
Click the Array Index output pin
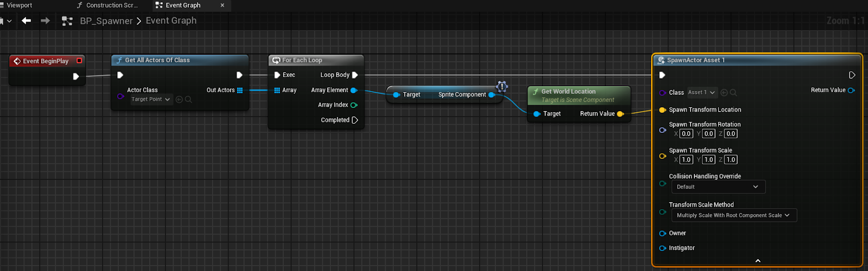(x=354, y=105)
